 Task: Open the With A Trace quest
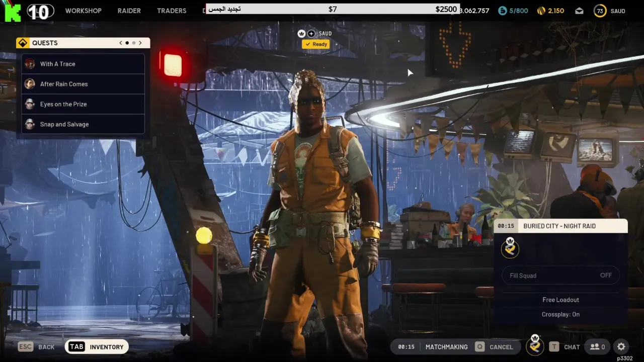pos(83,64)
